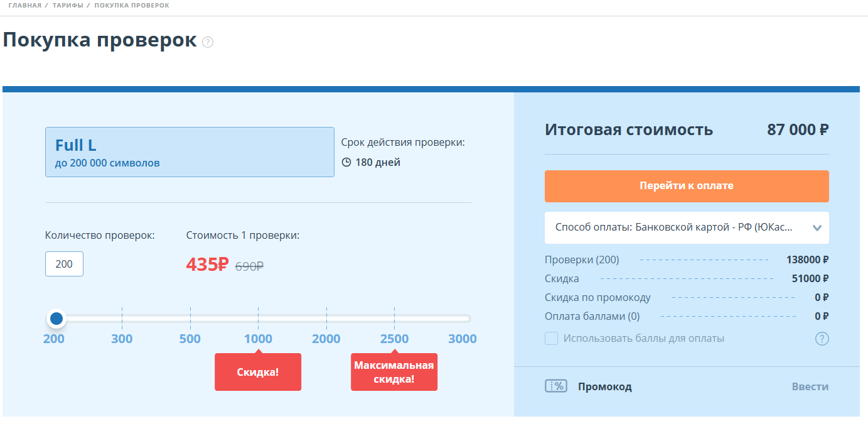
Task: Click the Максимальная скидка! badge
Action: (x=394, y=371)
